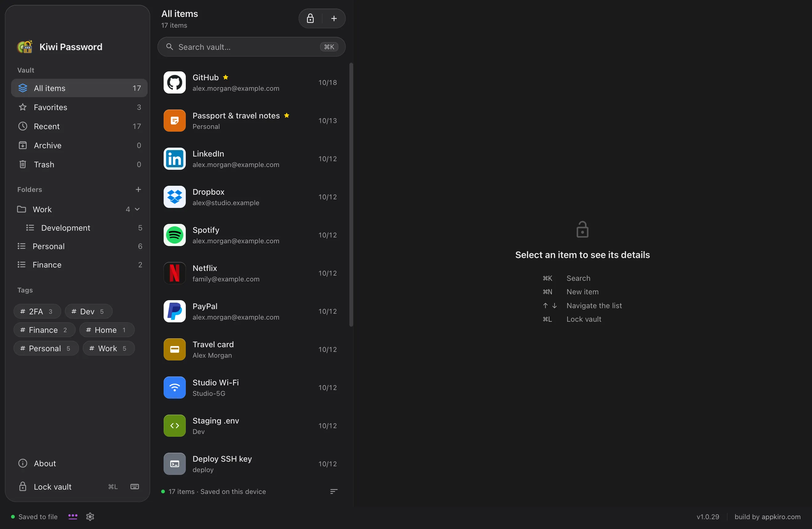Click the lock icon in All items header
The image size is (812, 529).
(310, 18)
